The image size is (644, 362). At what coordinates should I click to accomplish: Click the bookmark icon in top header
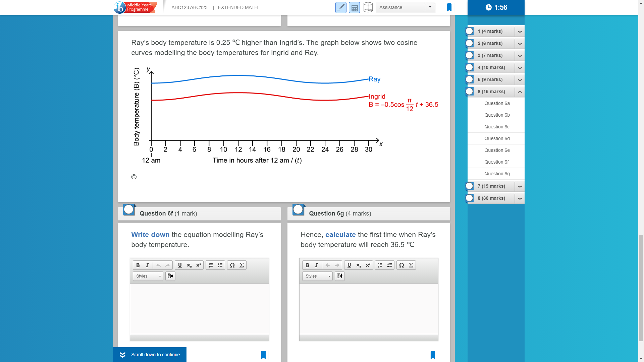point(449,7)
